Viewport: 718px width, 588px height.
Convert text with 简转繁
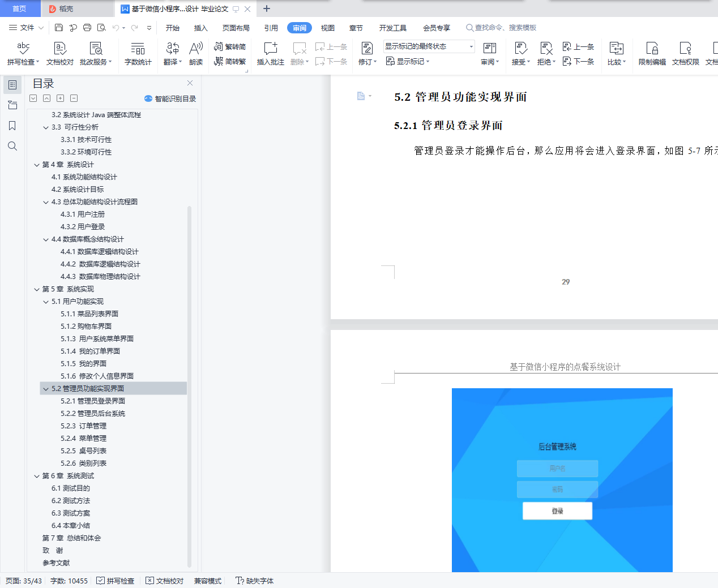(x=230, y=61)
